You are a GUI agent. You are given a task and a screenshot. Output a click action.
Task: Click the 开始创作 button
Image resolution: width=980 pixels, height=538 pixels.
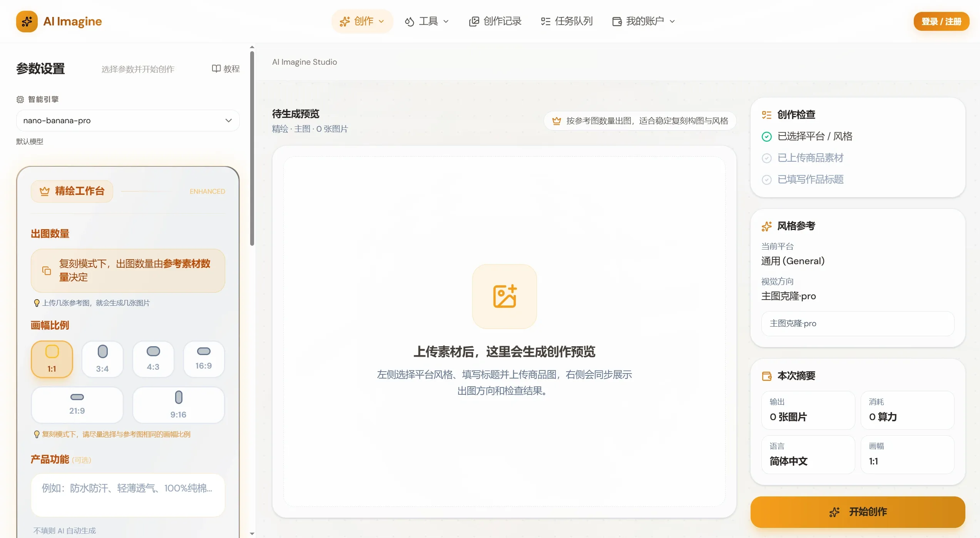(858, 512)
